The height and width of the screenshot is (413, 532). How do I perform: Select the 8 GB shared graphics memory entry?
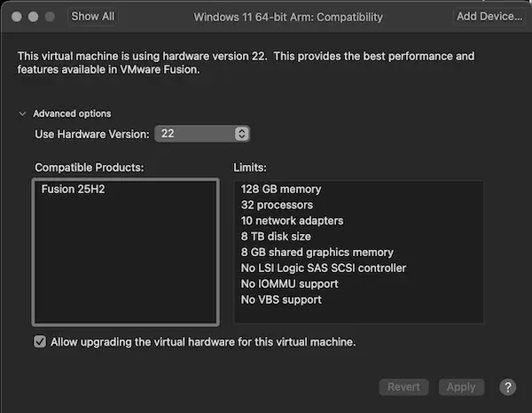coord(317,253)
